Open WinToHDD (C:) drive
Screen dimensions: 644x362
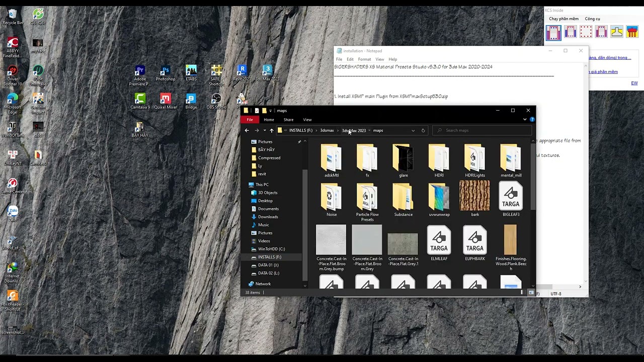[x=271, y=249]
